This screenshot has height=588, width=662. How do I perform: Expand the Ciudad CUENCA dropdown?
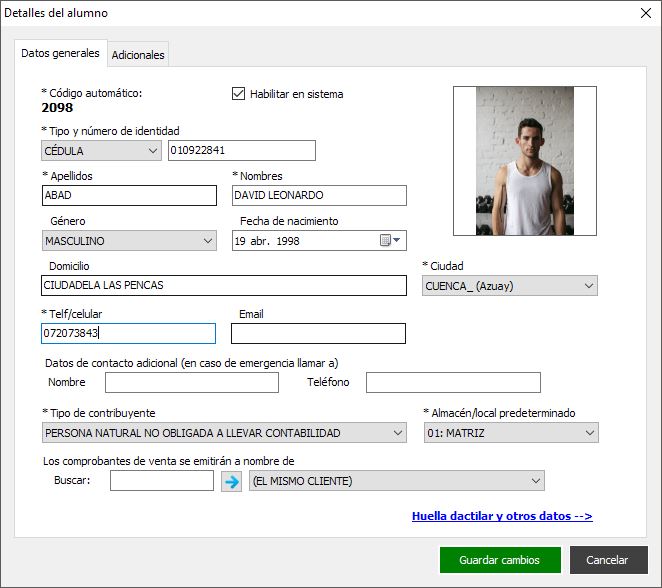(x=510, y=286)
